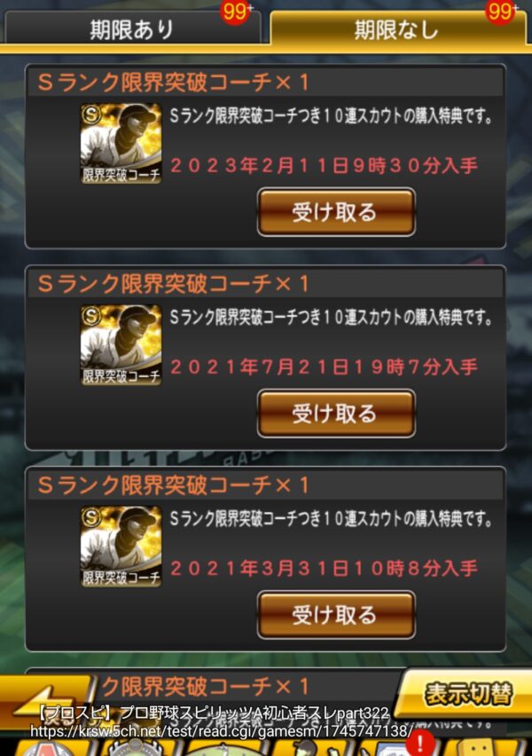Tap the プロ野球スピリッツA thread title caption
The image size is (532, 756).
(x=213, y=713)
